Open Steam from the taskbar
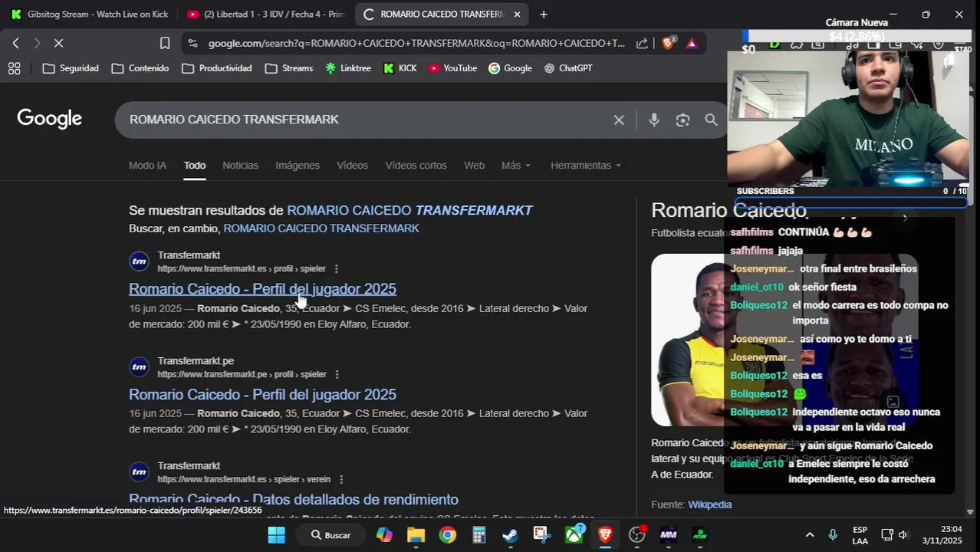This screenshot has width=980, height=552. pos(510,535)
